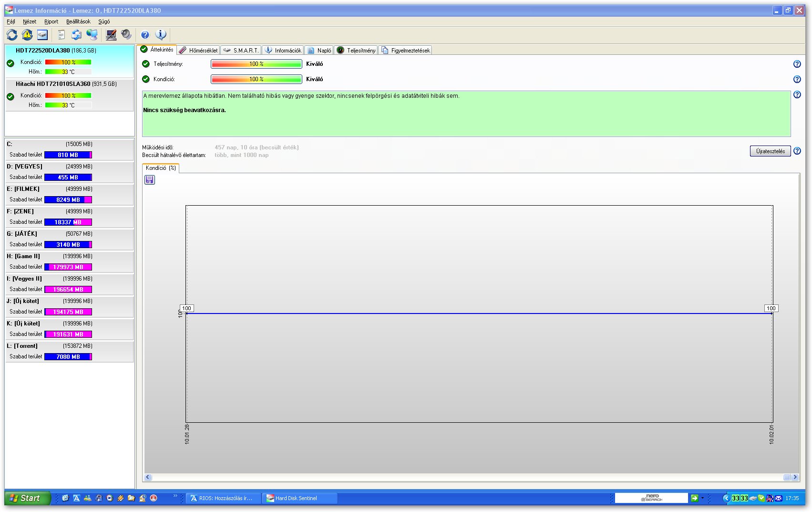Switch to RIOS Hozzászólás taskbar window

click(x=223, y=498)
